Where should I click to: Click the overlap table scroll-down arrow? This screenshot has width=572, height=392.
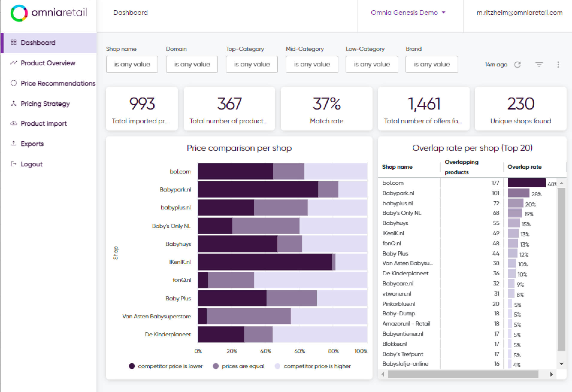[562, 364]
